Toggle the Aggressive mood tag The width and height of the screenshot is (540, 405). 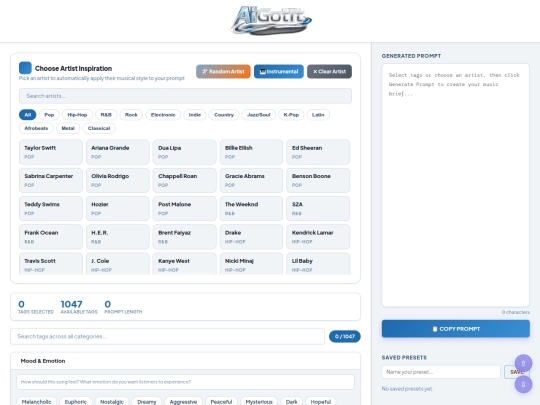(x=183, y=402)
